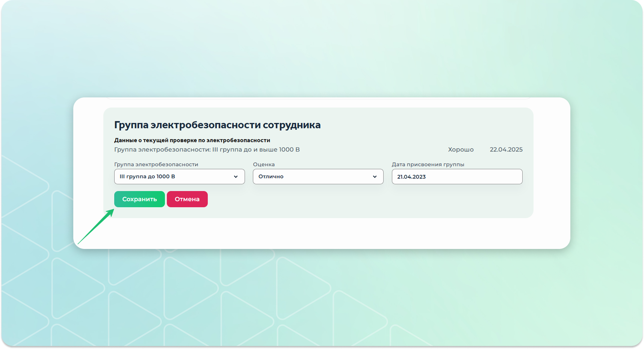Viewport: 644px width, 349px height.
Task: Click the Оценка field label
Action: (264, 164)
